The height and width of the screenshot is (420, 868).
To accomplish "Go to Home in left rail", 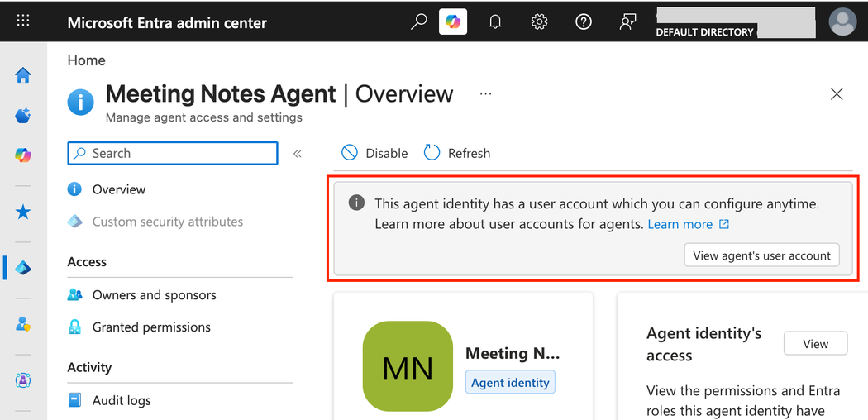I will point(22,74).
